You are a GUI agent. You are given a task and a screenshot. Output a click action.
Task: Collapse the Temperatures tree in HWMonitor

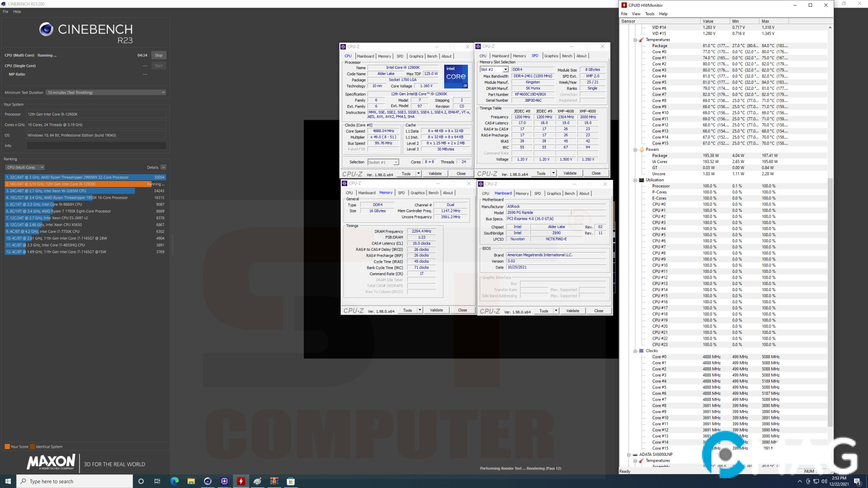click(635, 40)
